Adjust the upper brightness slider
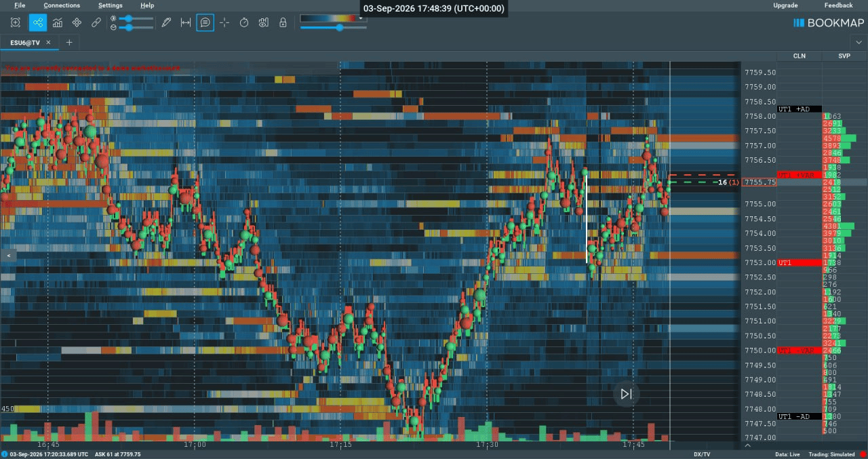This screenshot has width=868, height=459. [x=136, y=18]
